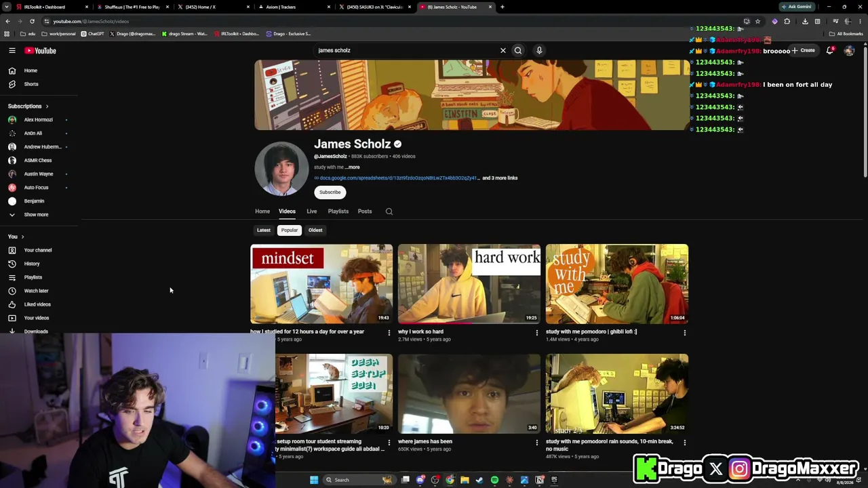The width and height of the screenshot is (868, 488).
Task: Switch to the channel Home tab
Action: point(262,211)
